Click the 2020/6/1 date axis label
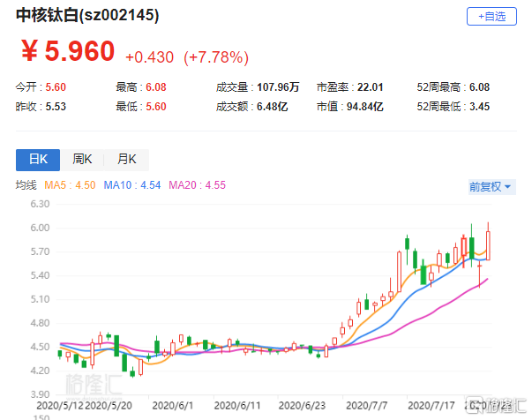 (x=173, y=406)
